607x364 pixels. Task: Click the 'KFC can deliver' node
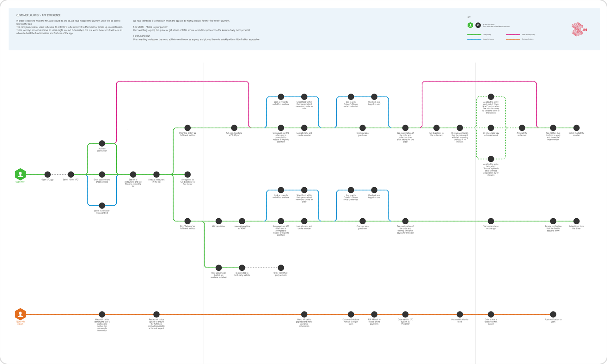[218, 221]
